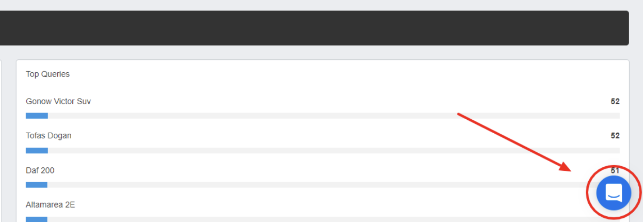Screen dimensions: 644x223
Task: Open the blue chat widget bubble
Action: [614, 193]
